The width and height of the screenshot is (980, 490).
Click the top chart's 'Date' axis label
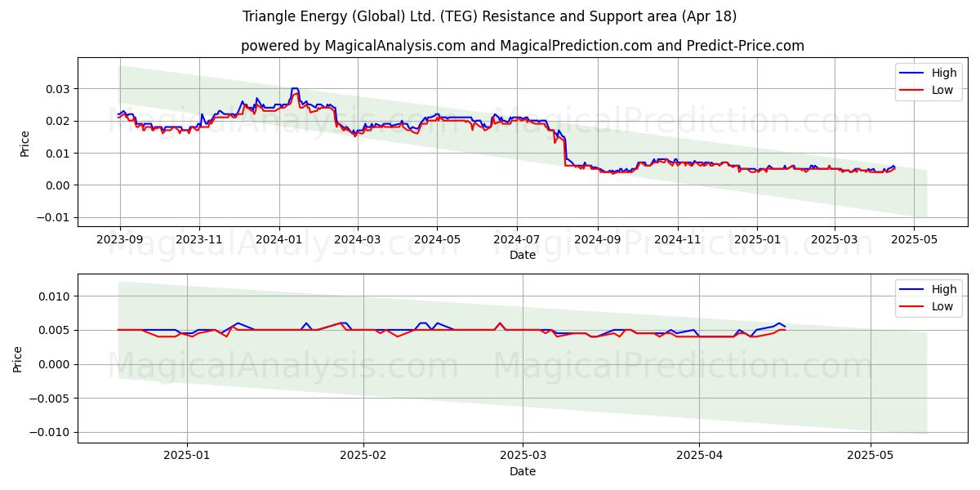523,255
